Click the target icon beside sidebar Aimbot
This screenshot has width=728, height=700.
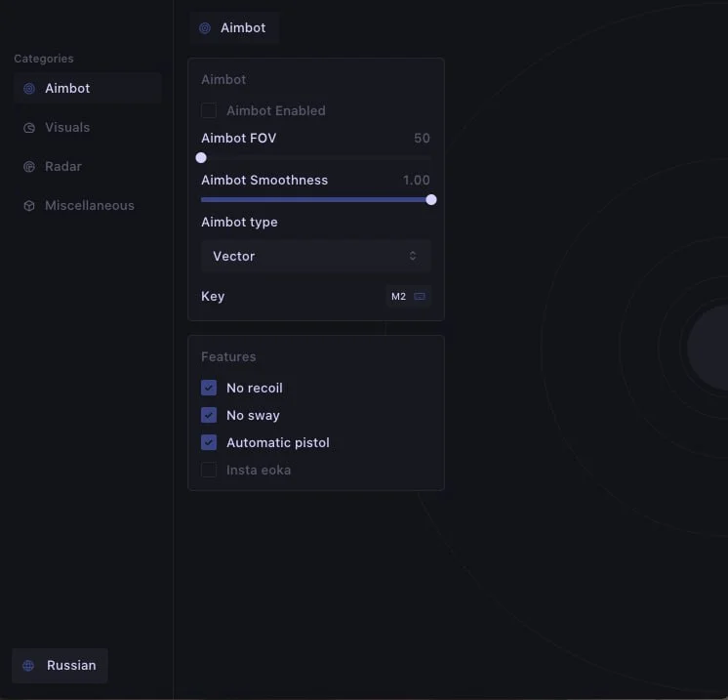(29, 89)
